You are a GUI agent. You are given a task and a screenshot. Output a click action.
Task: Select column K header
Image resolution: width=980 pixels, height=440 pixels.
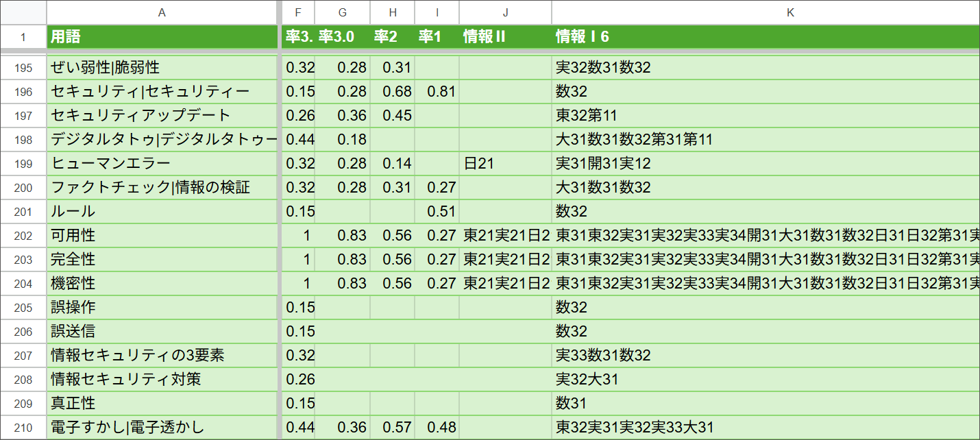pos(765,12)
